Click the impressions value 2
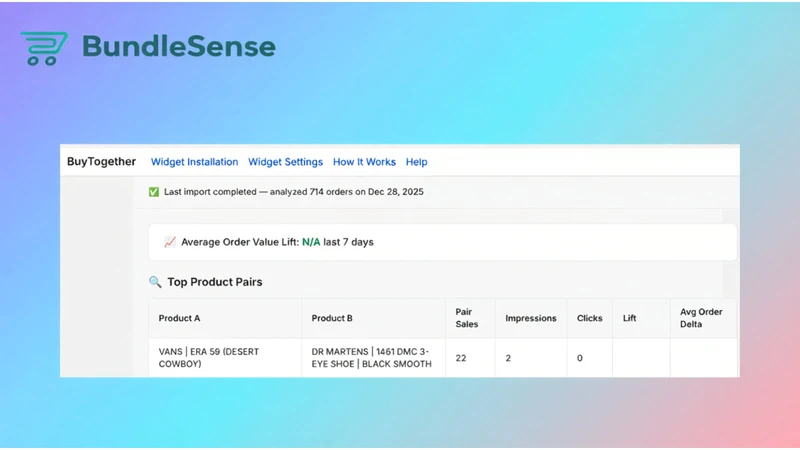This screenshot has height=450, width=800. point(508,358)
